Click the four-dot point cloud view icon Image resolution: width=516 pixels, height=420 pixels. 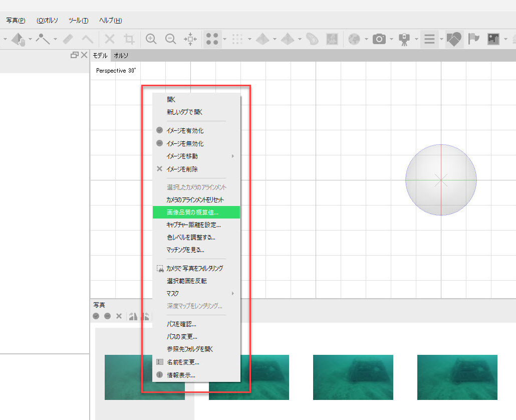point(212,39)
